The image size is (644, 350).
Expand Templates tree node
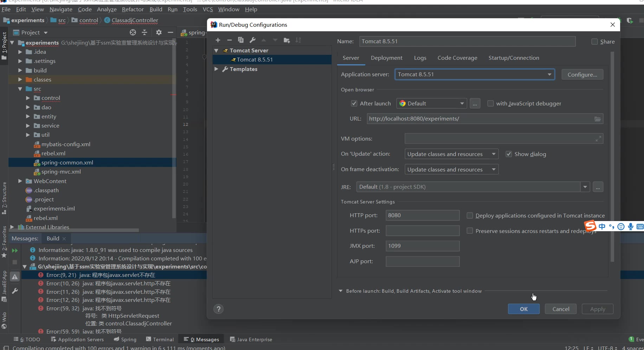pos(217,69)
